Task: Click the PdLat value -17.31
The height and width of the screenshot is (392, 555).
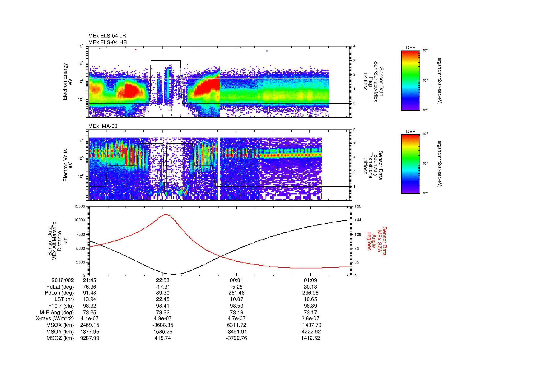Action: point(163,287)
